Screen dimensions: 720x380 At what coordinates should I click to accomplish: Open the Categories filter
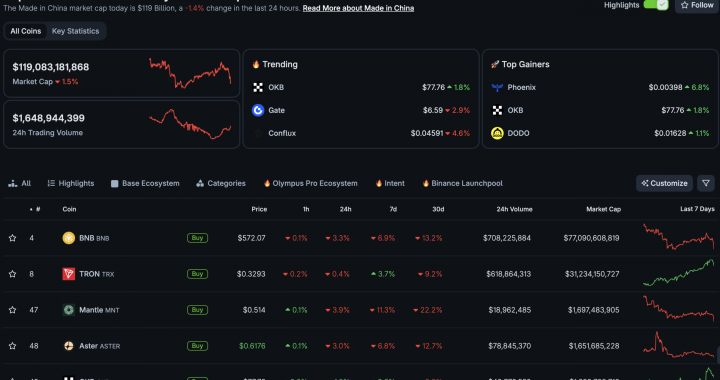point(221,183)
